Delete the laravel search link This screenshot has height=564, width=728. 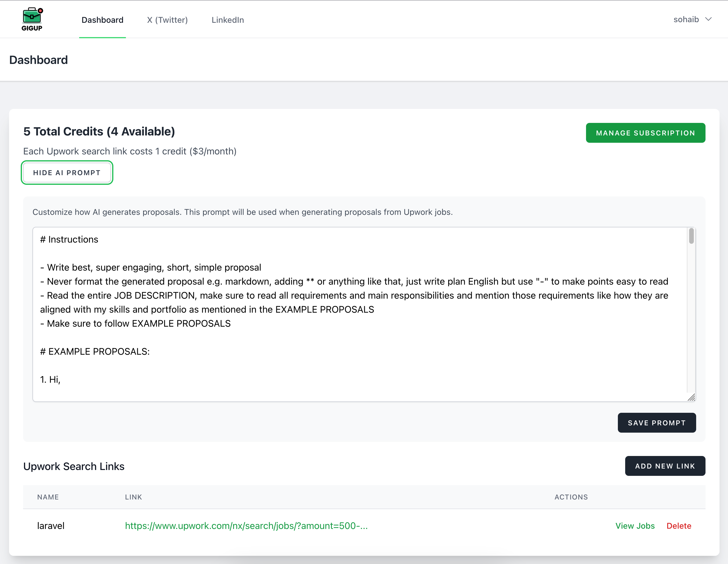point(679,526)
